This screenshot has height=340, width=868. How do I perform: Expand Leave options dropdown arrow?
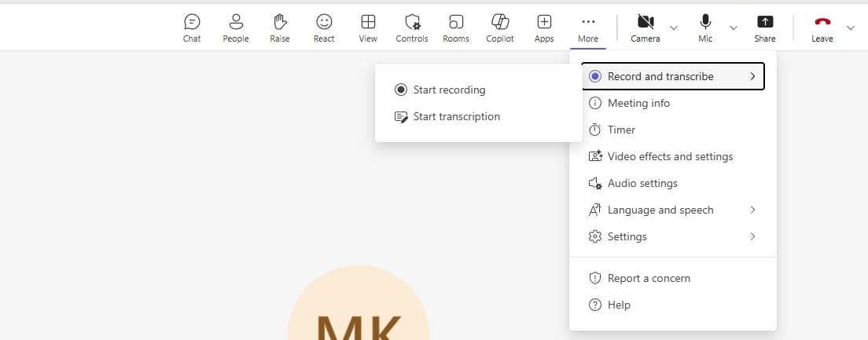pos(851,27)
